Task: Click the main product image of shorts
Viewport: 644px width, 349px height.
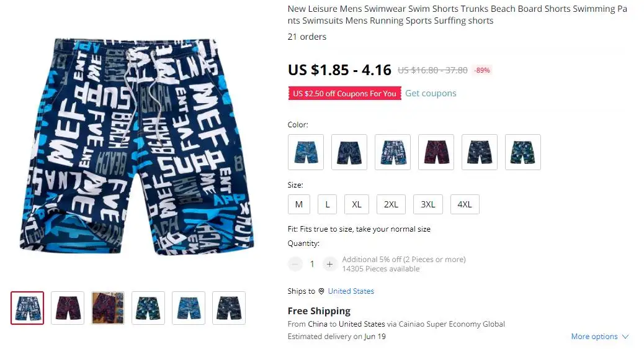Action: pyautogui.click(x=137, y=146)
